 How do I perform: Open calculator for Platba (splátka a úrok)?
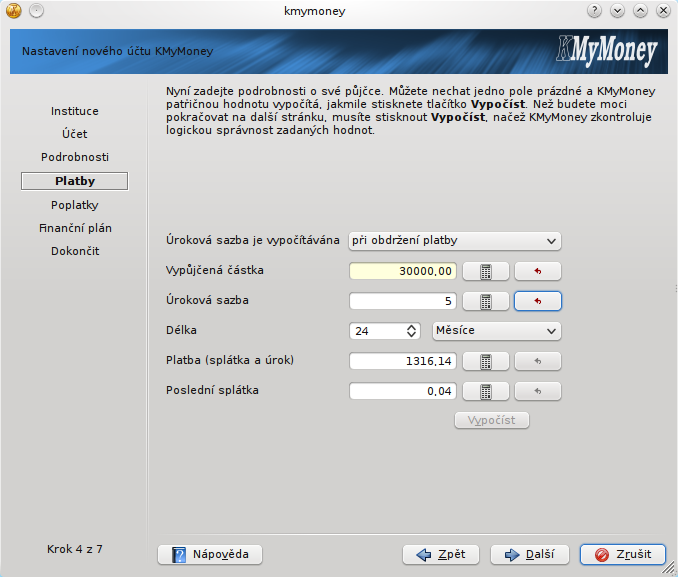coord(486,362)
